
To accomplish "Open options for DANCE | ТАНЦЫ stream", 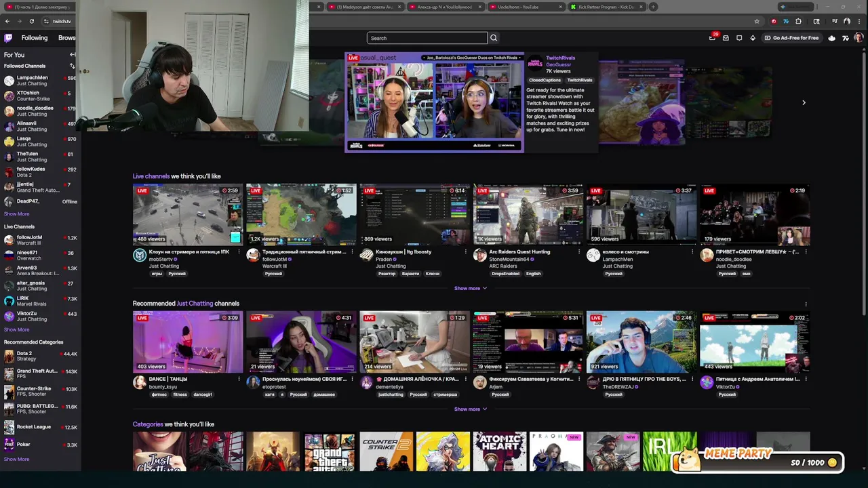I will pyautogui.click(x=239, y=379).
